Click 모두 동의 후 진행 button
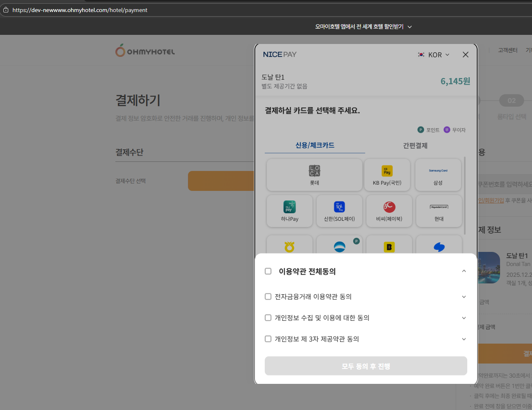Image resolution: width=532 pixels, height=410 pixels. click(366, 366)
